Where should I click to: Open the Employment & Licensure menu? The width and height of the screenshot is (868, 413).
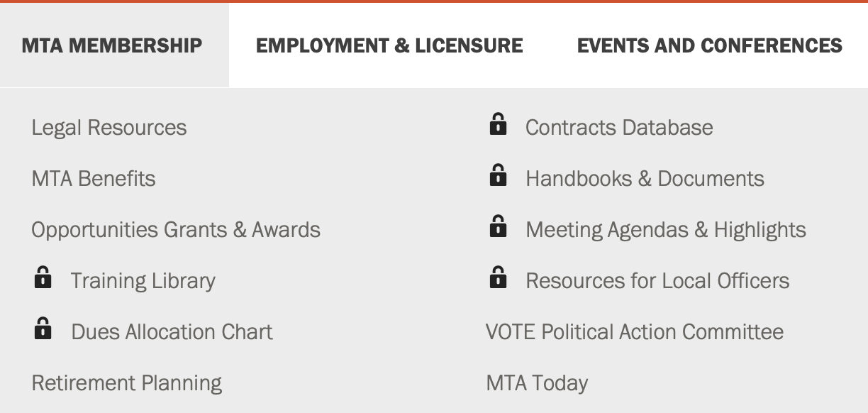click(389, 45)
